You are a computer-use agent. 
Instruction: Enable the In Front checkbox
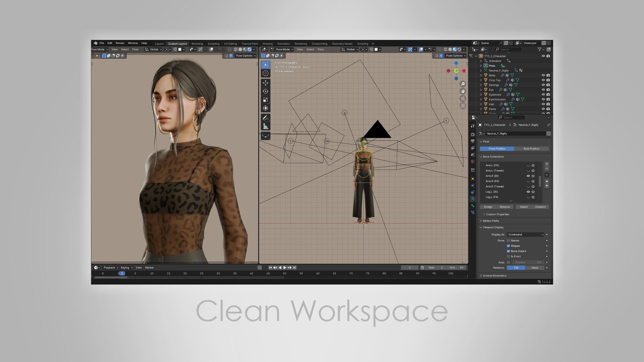(508, 257)
